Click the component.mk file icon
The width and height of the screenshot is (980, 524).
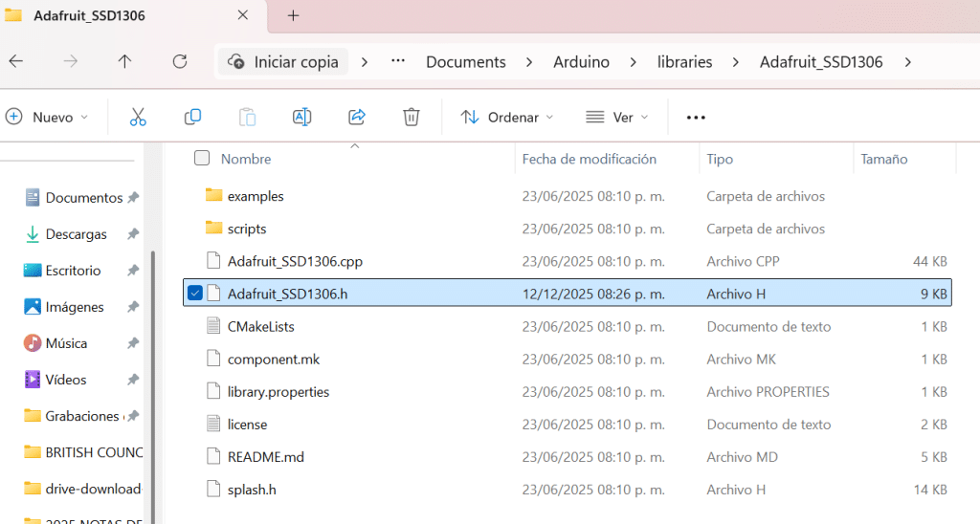tap(213, 359)
